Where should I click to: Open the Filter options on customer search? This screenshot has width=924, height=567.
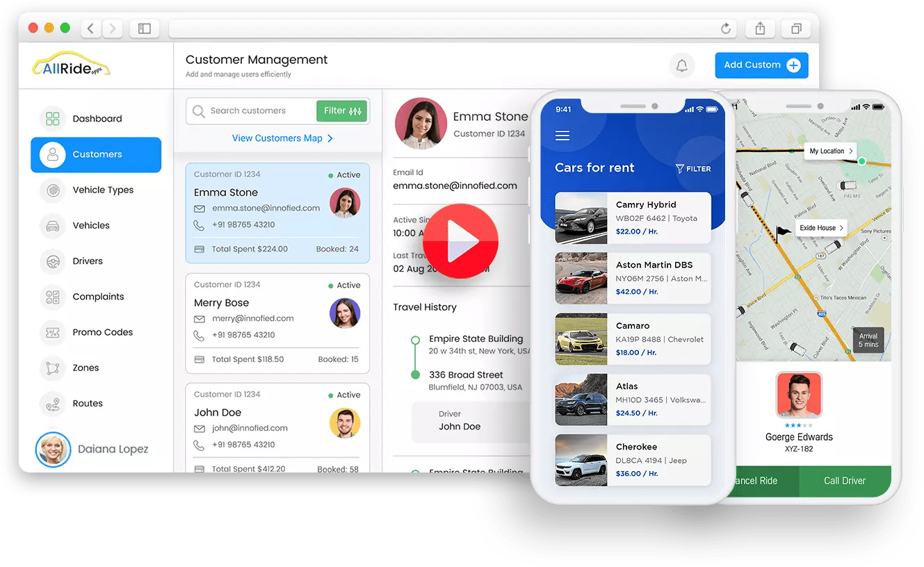point(341,110)
